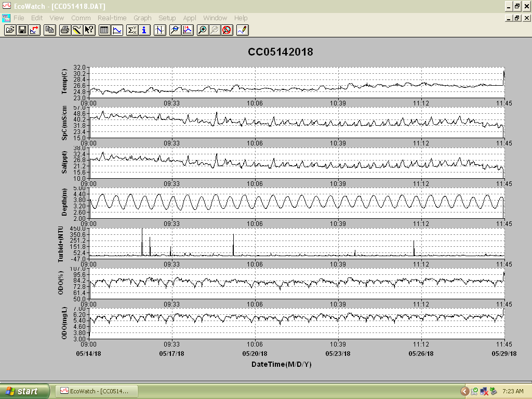Image resolution: width=532 pixels, height=399 pixels.
Task: Print the graph with the printer icon
Action: 65,30
